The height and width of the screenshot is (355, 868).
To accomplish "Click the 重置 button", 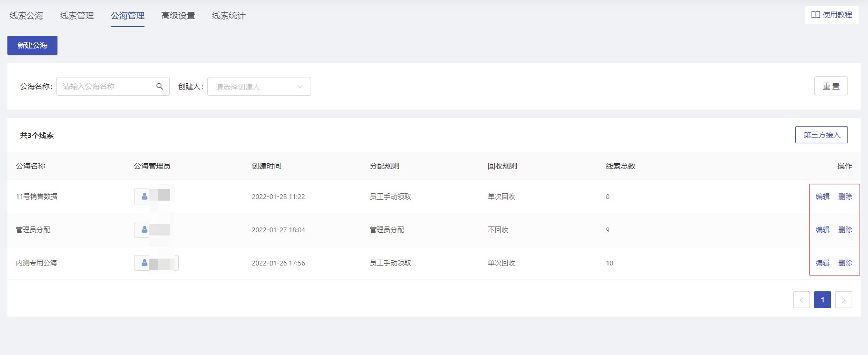I will coord(831,86).
